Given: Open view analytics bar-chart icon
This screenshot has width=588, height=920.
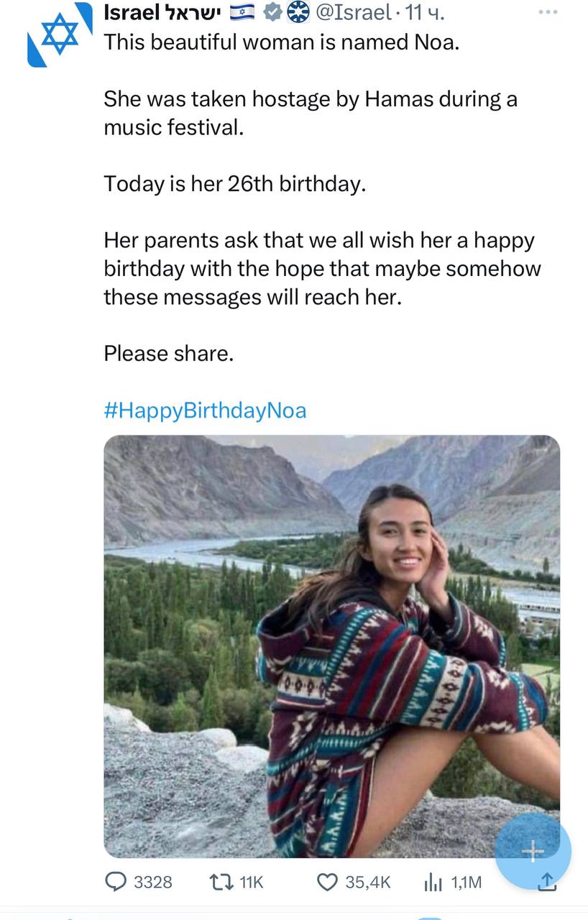Looking at the screenshot, I should (x=435, y=881).
